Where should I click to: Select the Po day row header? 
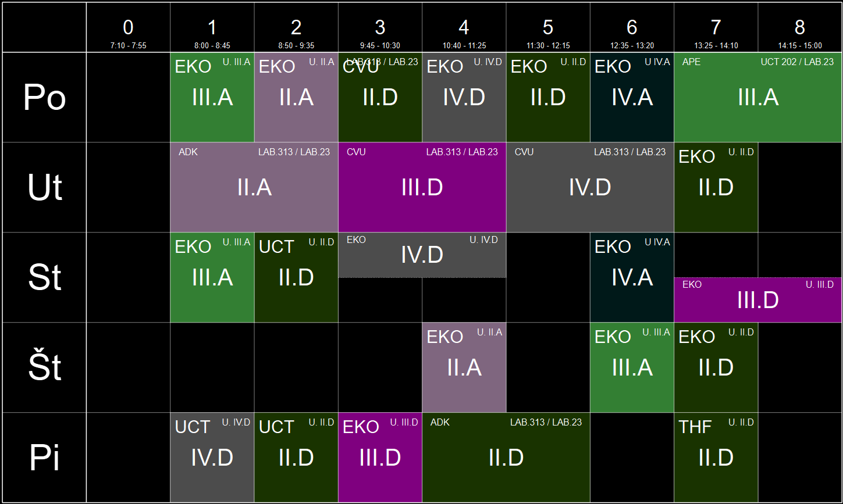(45, 98)
